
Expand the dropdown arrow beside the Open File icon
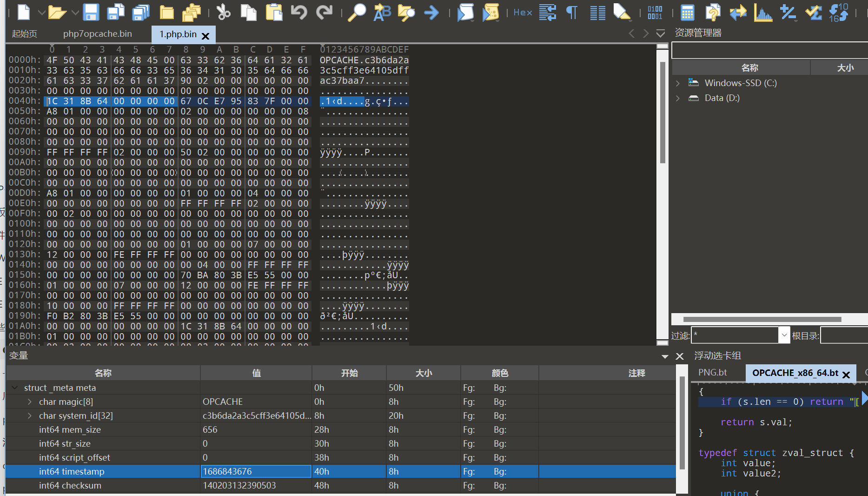(x=75, y=13)
